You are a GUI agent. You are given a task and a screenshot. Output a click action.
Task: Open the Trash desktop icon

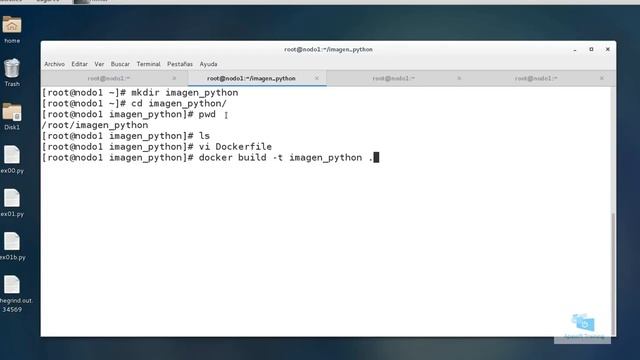click(x=12, y=68)
